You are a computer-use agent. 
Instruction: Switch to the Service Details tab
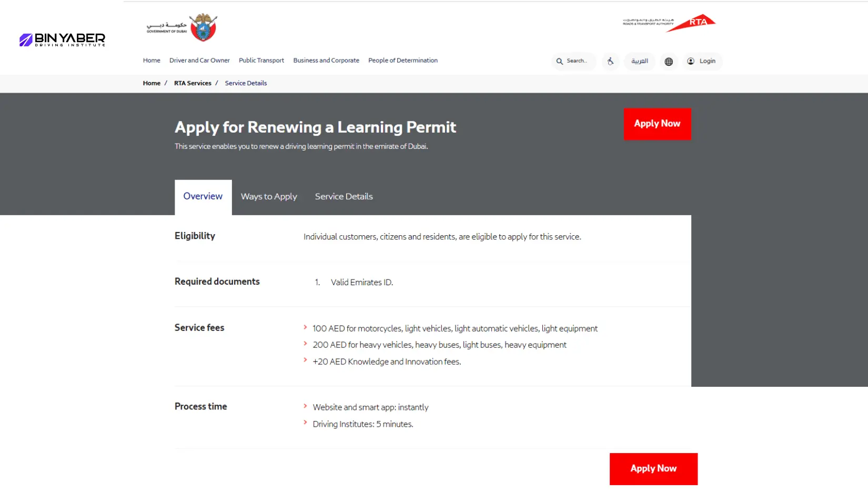click(344, 197)
